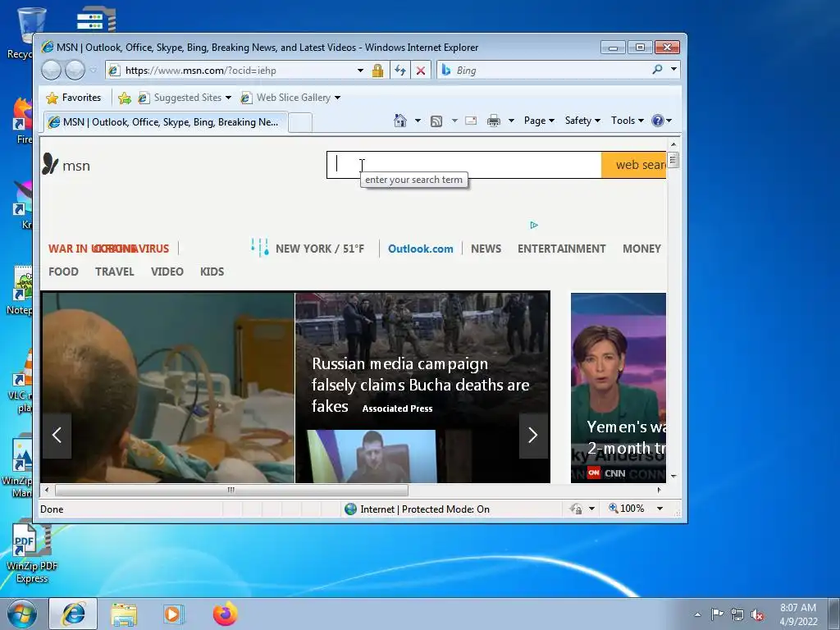Open the Safety menu
Viewport: 840px width, 630px height.
coord(582,121)
